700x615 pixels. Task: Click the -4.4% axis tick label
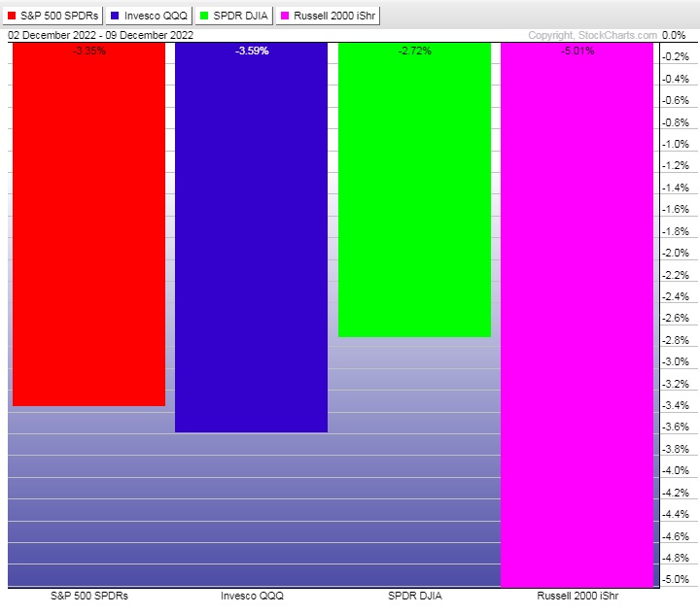click(x=676, y=514)
